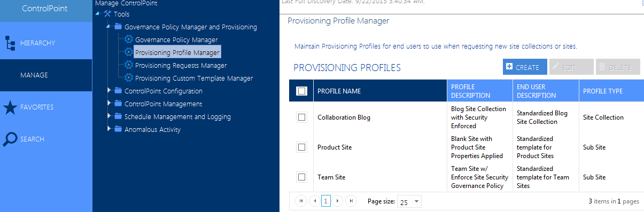This screenshot has width=644, height=212.
Task: Open Governance Policy Manager tree item
Action: click(176, 40)
